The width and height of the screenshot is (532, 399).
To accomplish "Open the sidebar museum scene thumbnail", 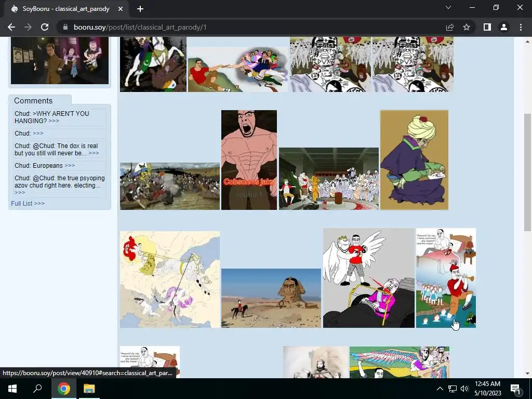I will click(x=60, y=60).
